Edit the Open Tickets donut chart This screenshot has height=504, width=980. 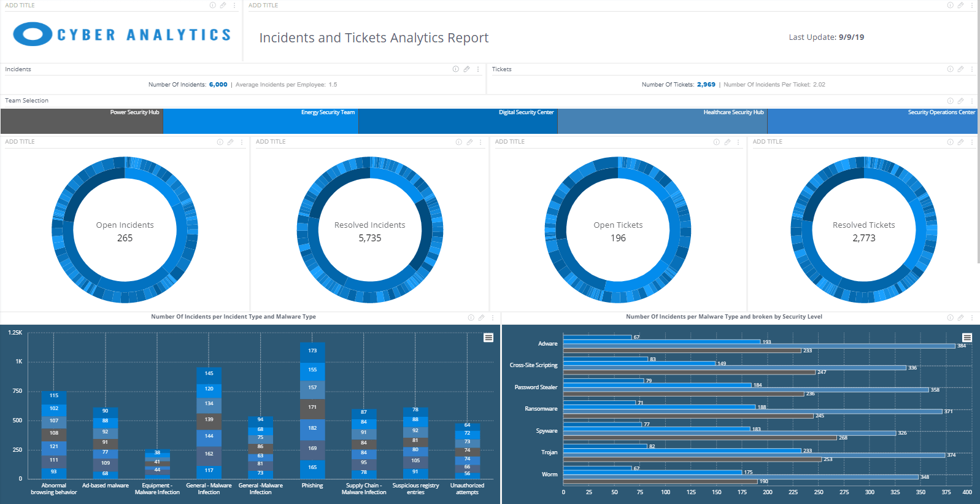(x=727, y=142)
